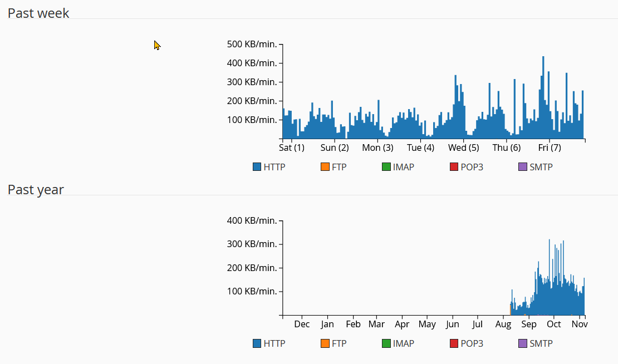
Task: Click the green IMAP swatch under Past year chart
Action: point(386,343)
